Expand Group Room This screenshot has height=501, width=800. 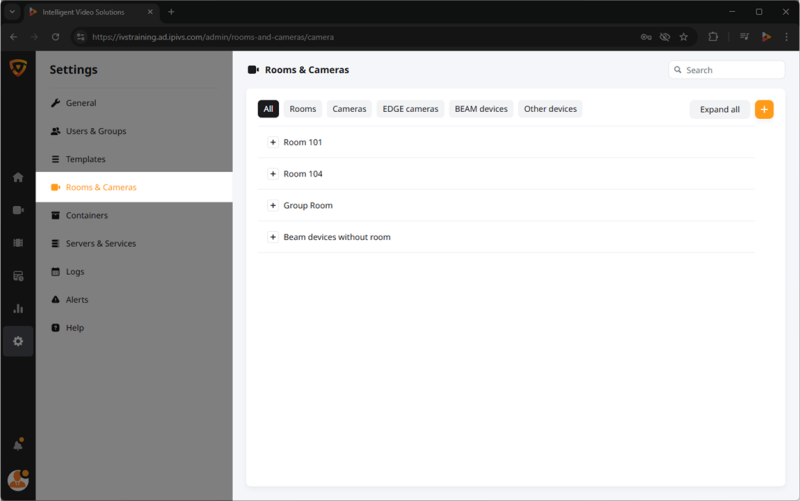(x=273, y=206)
